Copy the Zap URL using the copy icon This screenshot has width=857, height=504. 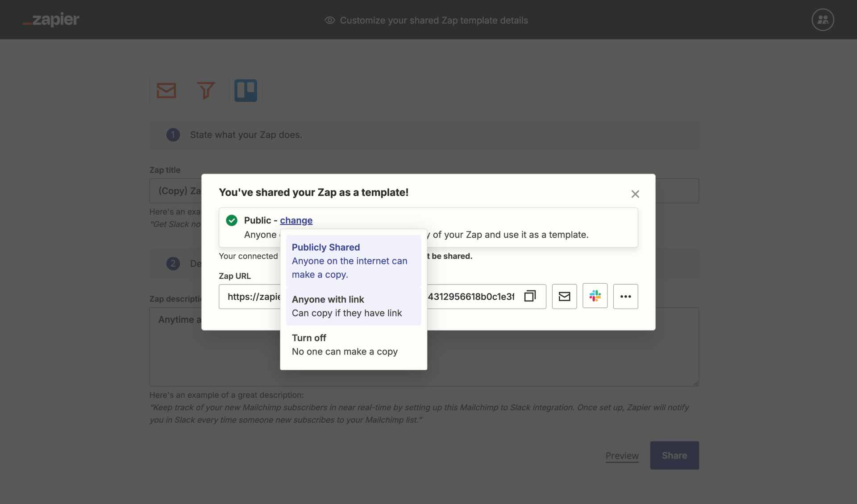[x=530, y=296]
